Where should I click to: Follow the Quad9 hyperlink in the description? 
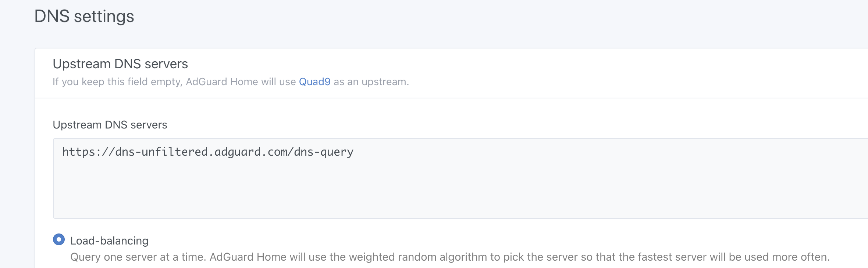315,82
